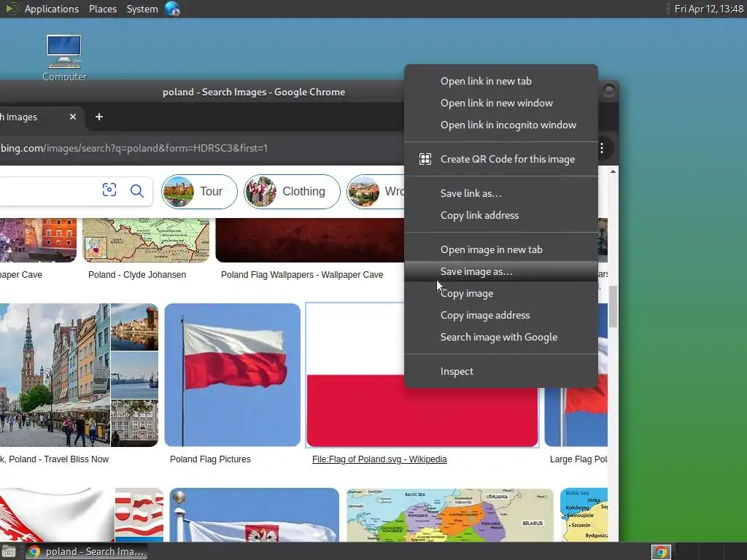
Task: Open the Applications menu
Action: pyautogui.click(x=52, y=9)
